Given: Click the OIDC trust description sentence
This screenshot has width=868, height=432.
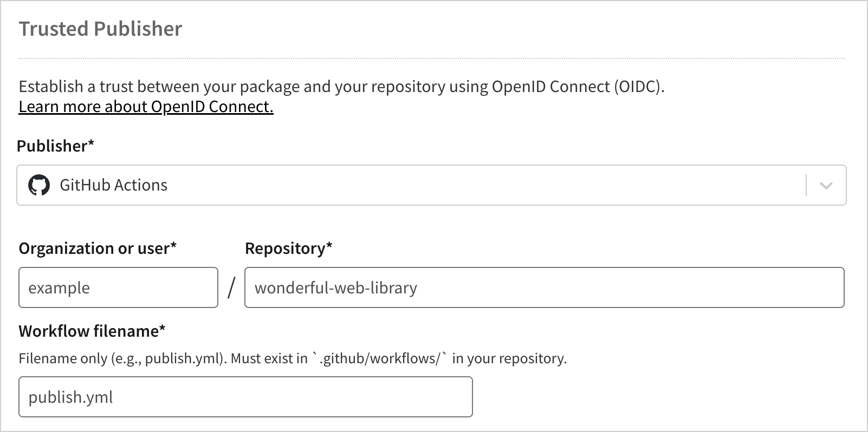Looking at the screenshot, I should [x=343, y=86].
